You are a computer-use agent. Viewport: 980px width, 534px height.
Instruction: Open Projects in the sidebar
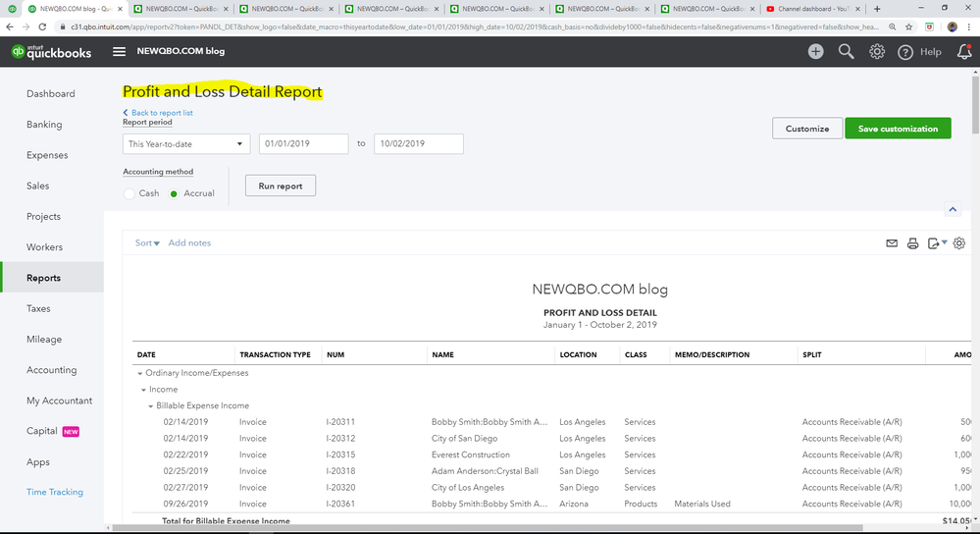click(x=44, y=216)
